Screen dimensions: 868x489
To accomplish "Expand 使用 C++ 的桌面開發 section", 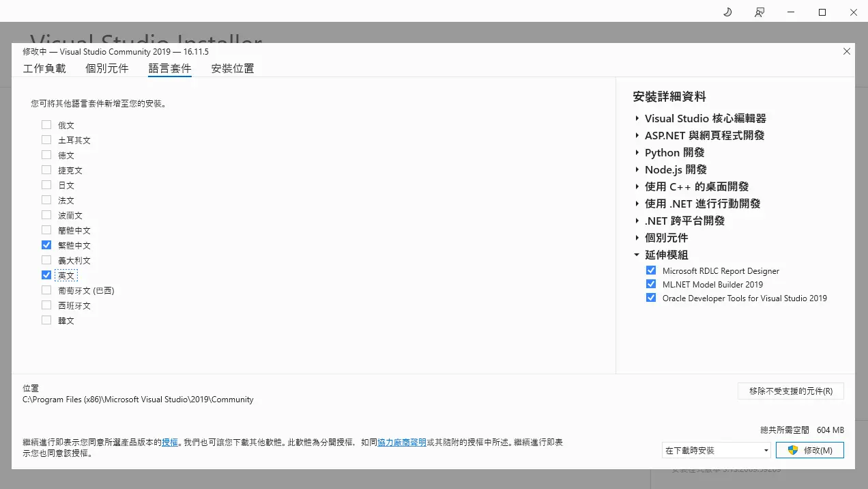I will (x=637, y=186).
